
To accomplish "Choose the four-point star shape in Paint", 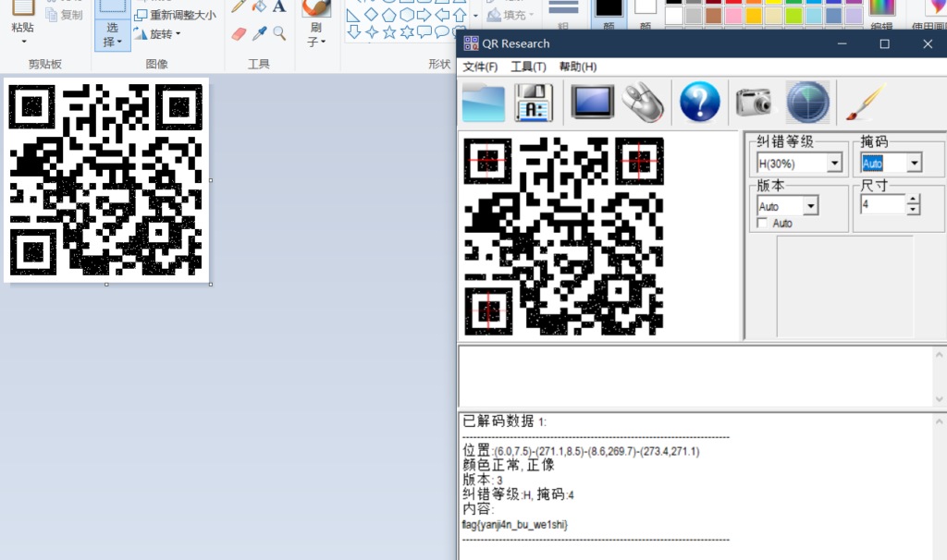I will click(x=372, y=32).
